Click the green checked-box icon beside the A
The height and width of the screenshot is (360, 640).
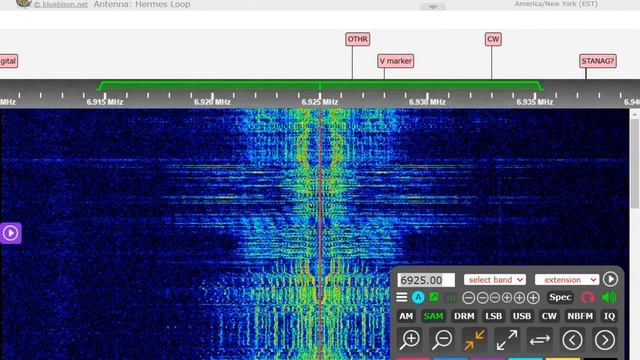(434, 297)
